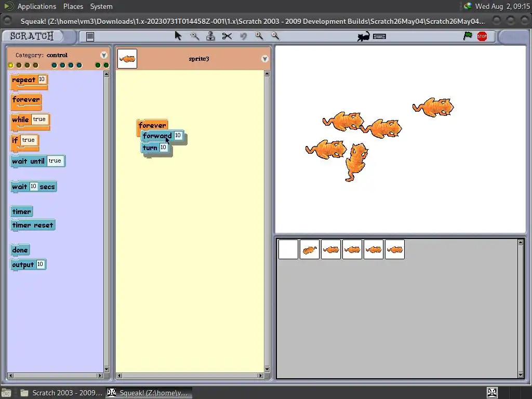Open the System menu
The image size is (532, 399).
pyautogui.click(x=101, y=6)
